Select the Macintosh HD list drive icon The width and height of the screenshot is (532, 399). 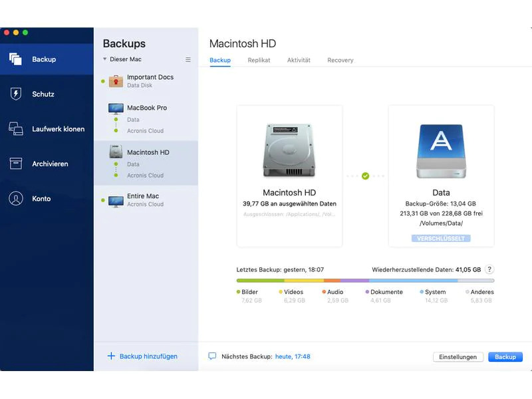coord(116,152)
